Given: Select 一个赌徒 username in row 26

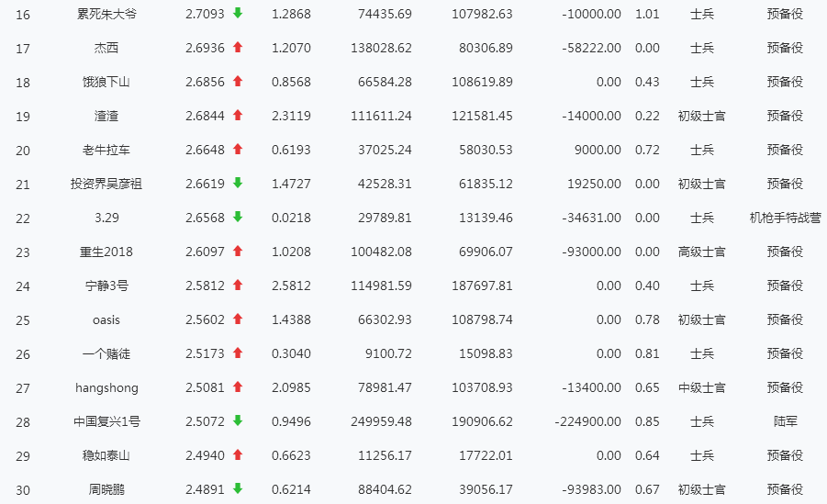Looking at the screenshot, I should point(106,353).
